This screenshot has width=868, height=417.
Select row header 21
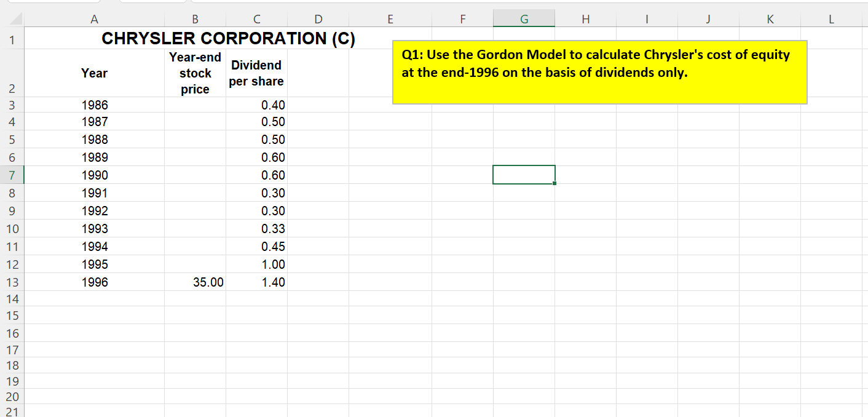12,410
